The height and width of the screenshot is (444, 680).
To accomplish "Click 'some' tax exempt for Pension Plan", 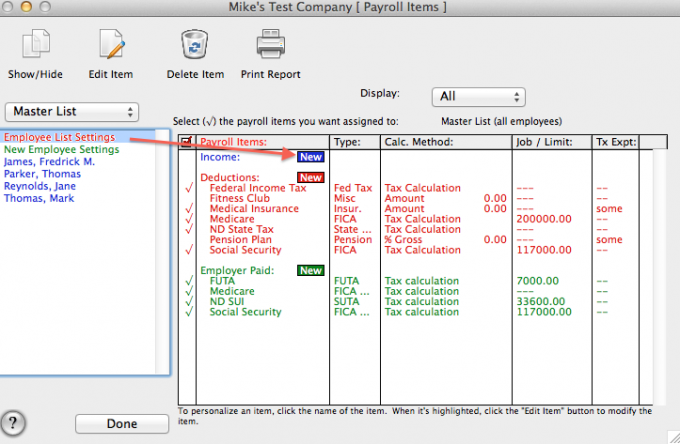I will [x=609, y=240].
